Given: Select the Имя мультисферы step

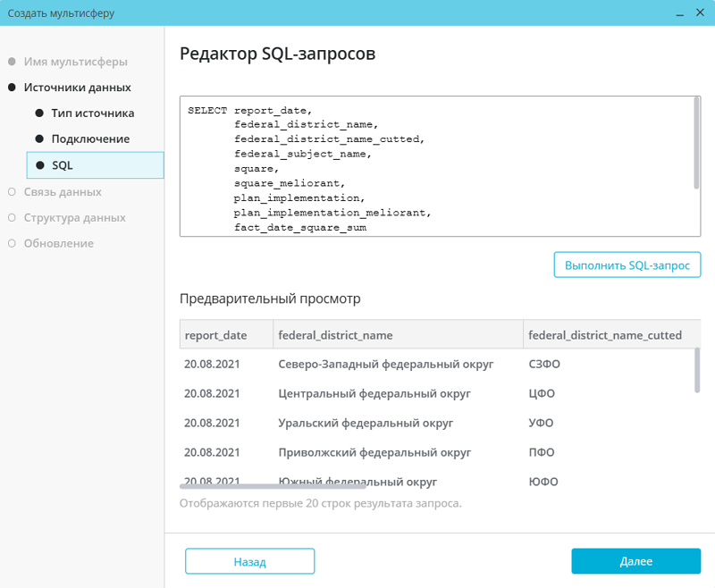Looking at the screenshot, I should pyautogui.click(x=75, y=62).
